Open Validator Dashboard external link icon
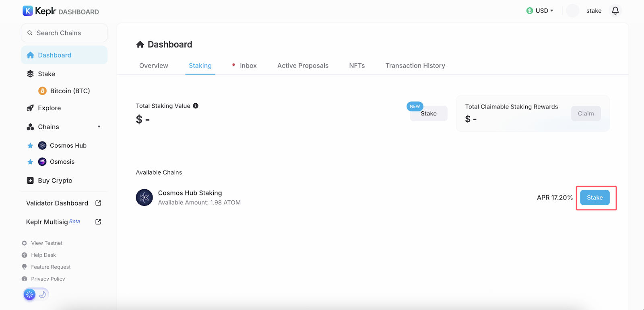The image size is (644, 310). pos(98,203)
